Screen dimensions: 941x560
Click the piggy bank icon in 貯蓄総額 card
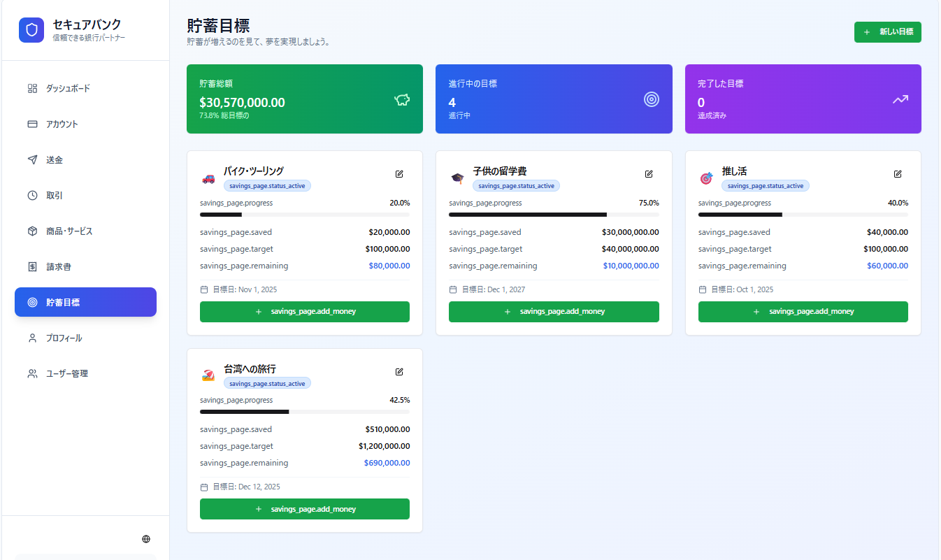pos(402,100)
